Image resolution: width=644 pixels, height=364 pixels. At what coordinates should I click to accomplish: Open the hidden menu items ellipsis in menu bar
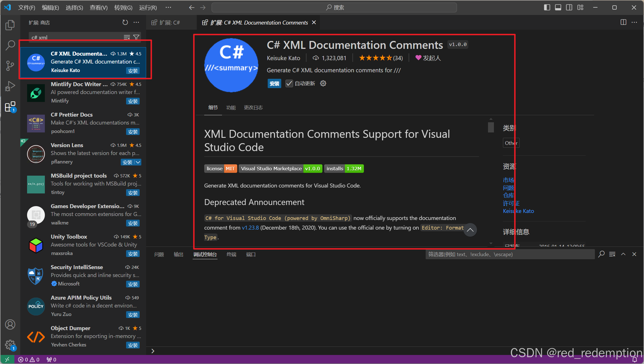168,8
